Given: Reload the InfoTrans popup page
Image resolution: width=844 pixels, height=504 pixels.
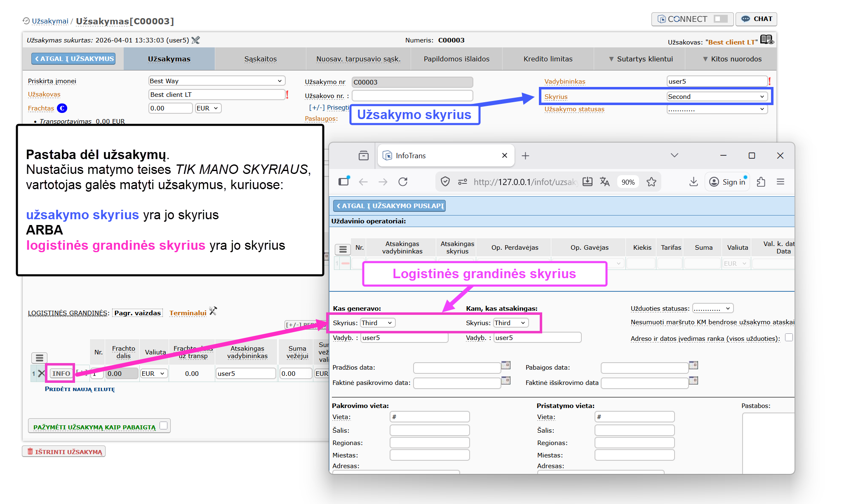Looking at the screenshot, I should pos(403,182).
